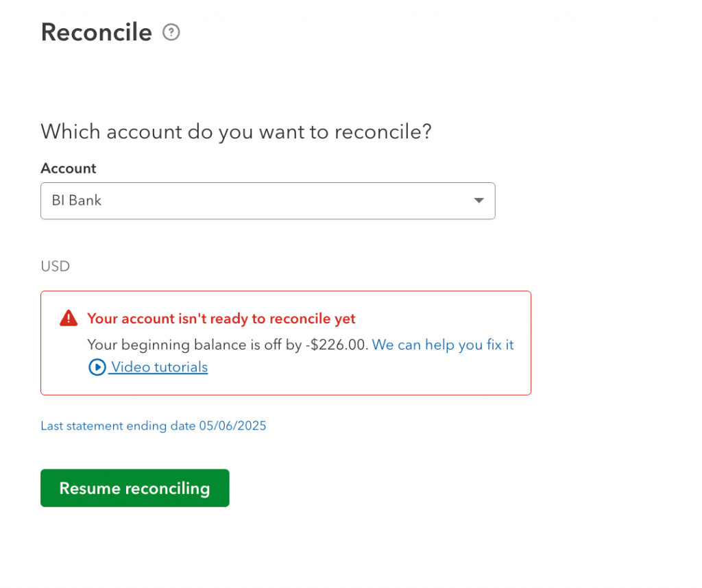Click blank area inside the red alert box
This screenshot has width=702, height=588.
(x=384, y=376)
